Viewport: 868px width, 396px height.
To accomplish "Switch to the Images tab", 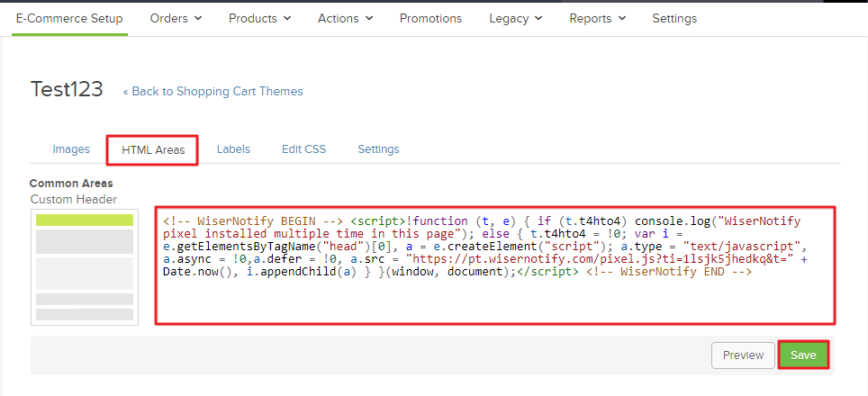I will [x=71, y=149].
